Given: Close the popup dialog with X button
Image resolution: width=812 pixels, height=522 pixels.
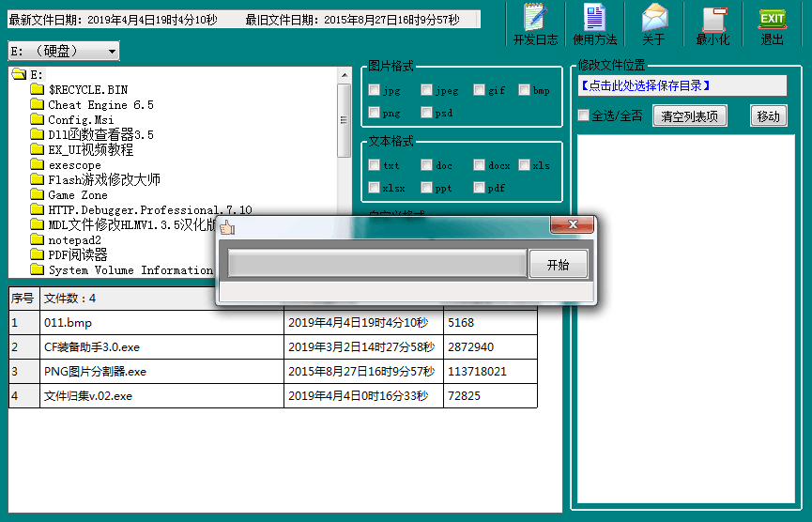Looking at the screenshot, I should (x=573, y=224).
